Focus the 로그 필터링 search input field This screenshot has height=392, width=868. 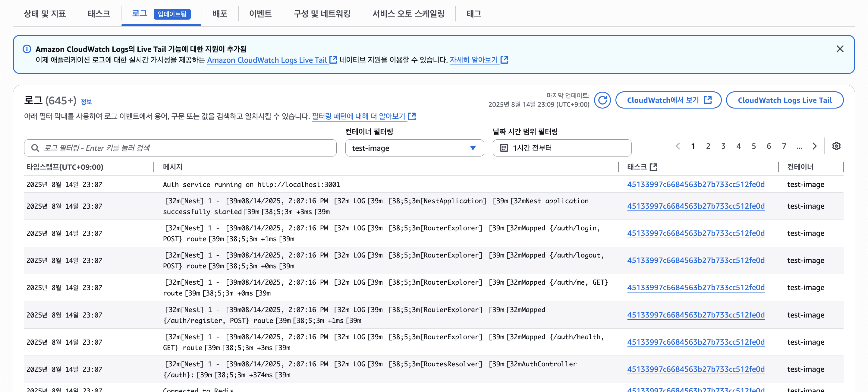pyautogui.click(x=189, y=148)
